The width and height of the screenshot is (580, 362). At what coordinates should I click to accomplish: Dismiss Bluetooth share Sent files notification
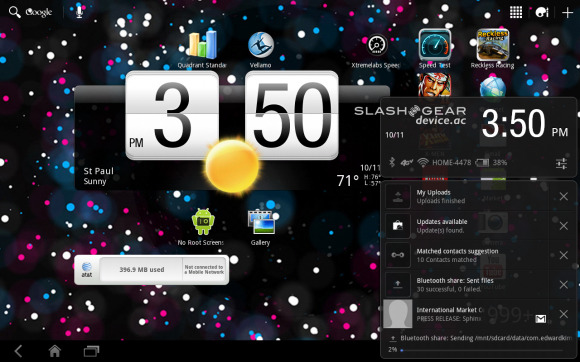click(x=564, y=284)
